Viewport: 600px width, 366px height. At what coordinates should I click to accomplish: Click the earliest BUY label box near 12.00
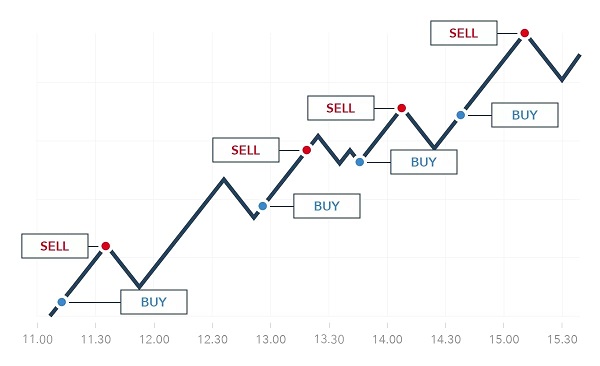(x=154, y=302)
